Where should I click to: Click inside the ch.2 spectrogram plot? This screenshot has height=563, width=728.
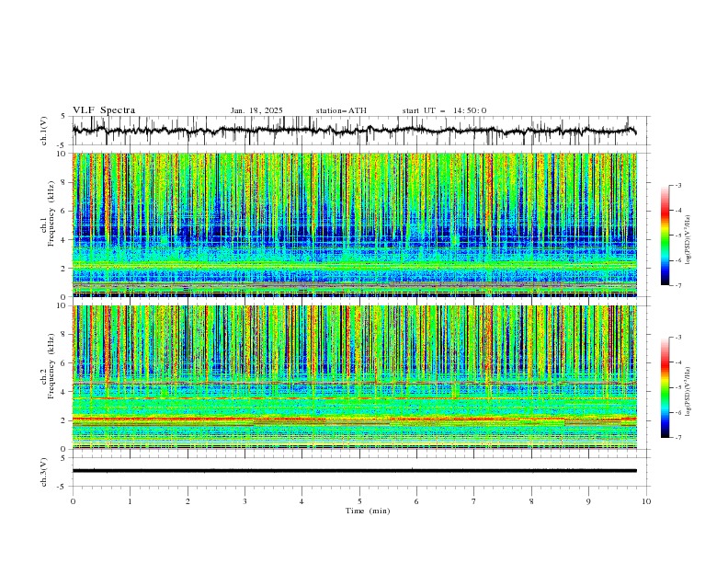[354, 377]
